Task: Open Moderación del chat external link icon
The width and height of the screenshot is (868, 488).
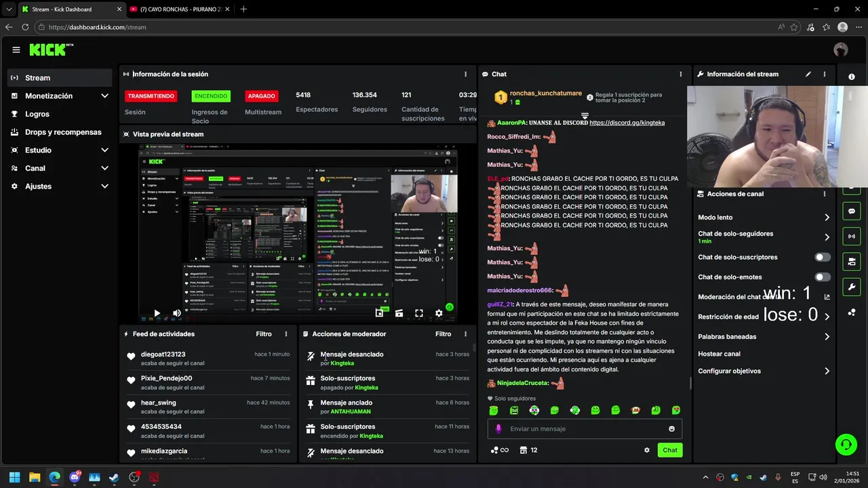Action: [x=827, y=297]
